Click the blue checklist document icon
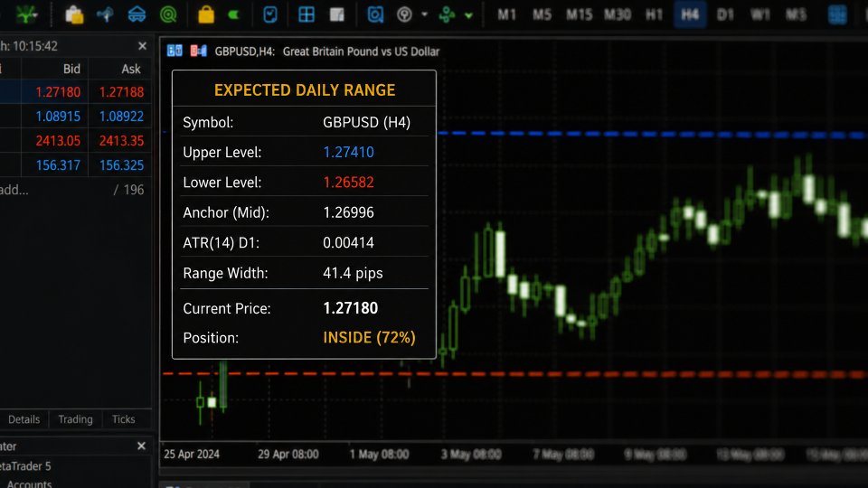The width and height of the screenshot is (868, 488). pyautogui.click(x=269, y=14)
